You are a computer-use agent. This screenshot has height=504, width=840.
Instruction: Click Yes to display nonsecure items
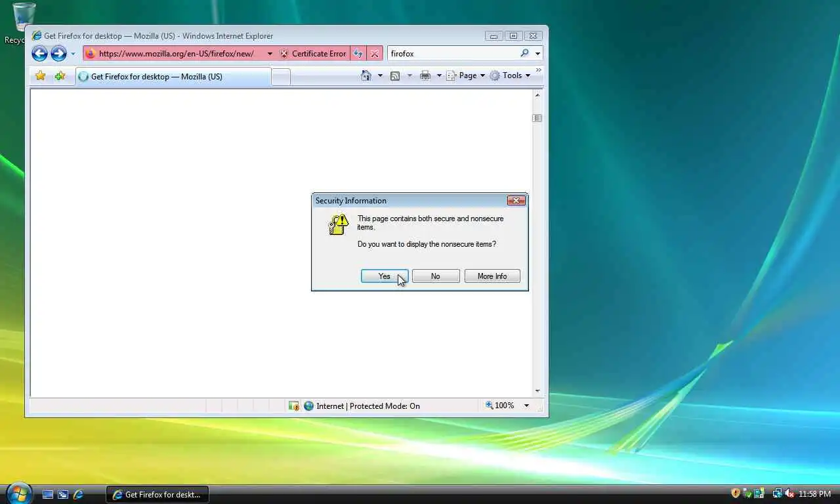(385, 276)
